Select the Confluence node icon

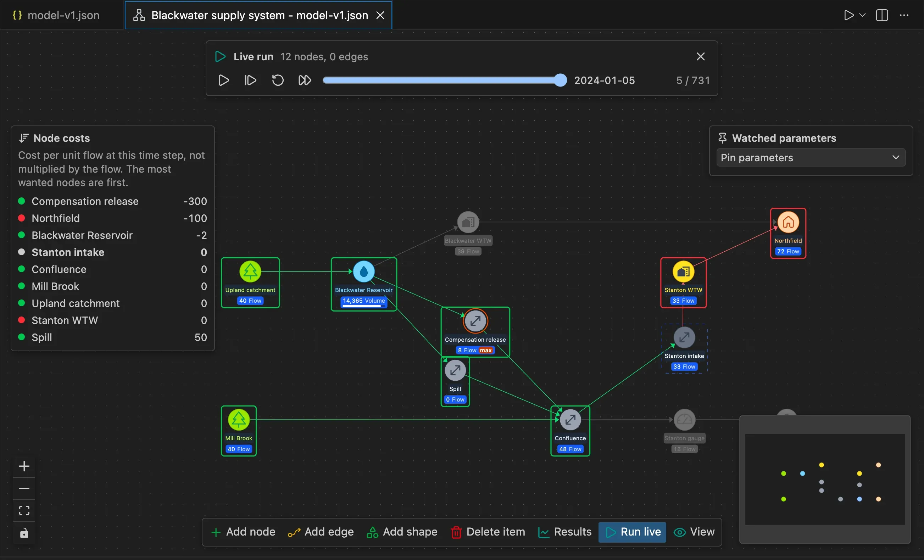pos(570,419)
